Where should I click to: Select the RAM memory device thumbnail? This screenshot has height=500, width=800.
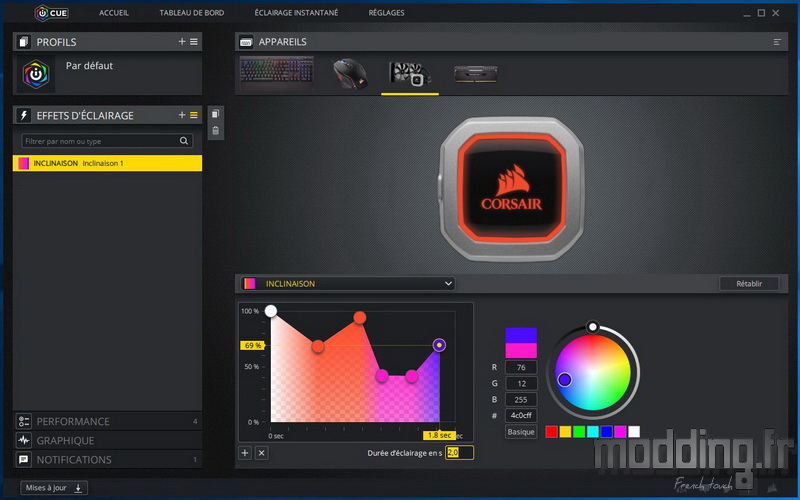[476, 74]
